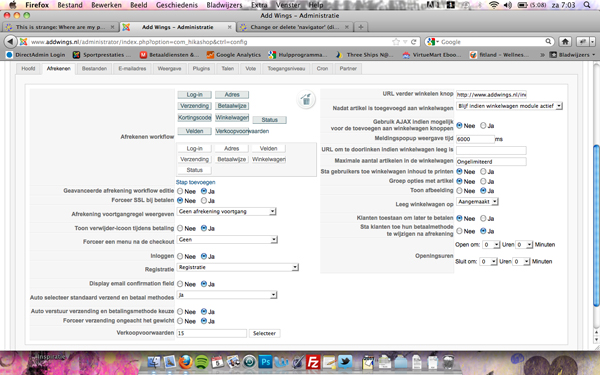Open the Forceer een menu na de checkout dropdown
600x375 pixels.
pyautogui.click(x=227, y=240)
